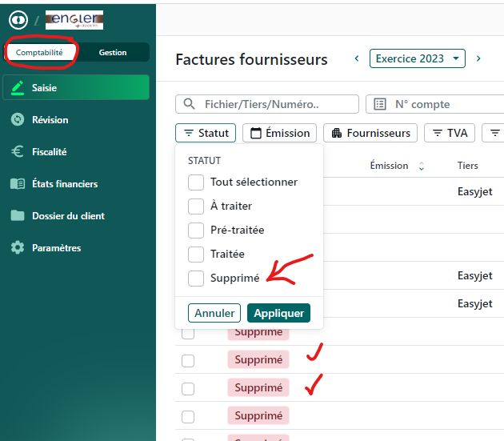Screen dimensions: 504x441
Task: Go to Fiscalité euro icon entry
Action: pyautogui.click(x=49, y=152)
